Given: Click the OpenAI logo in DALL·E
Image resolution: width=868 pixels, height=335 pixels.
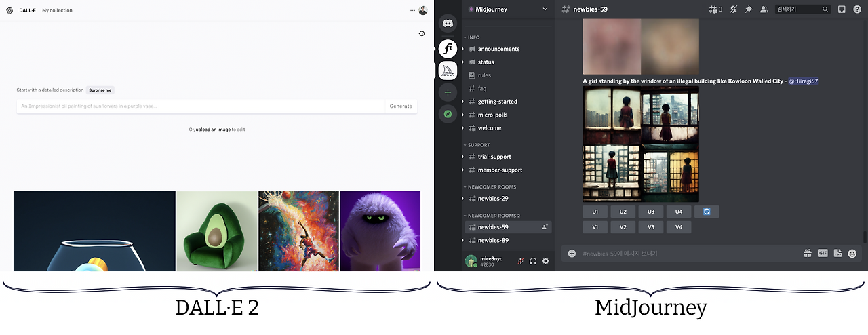Looking at the screenshot, I should point(9,10).
